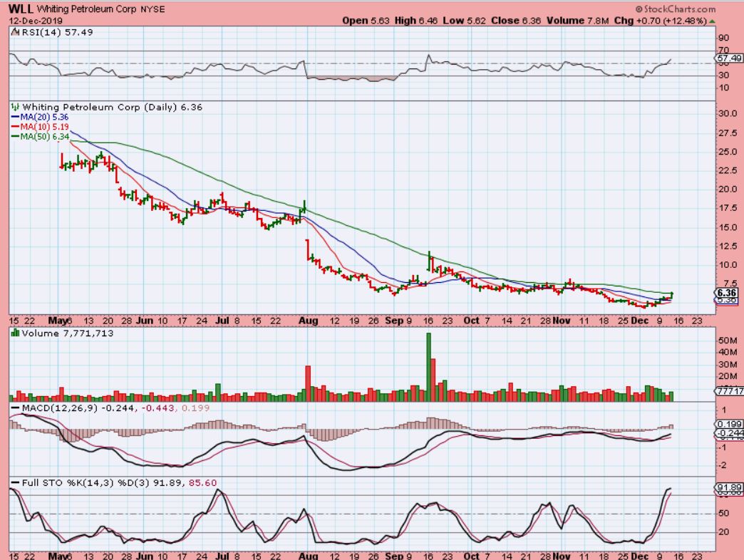
Task: Click the tallest green volume bar in September
Action: coord(429,367)
